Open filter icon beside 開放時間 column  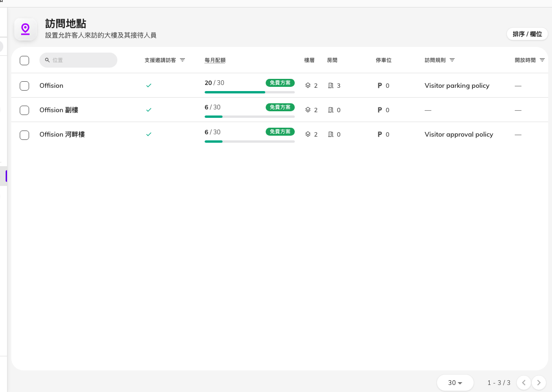pyautogui.click(x=542, y=60)
